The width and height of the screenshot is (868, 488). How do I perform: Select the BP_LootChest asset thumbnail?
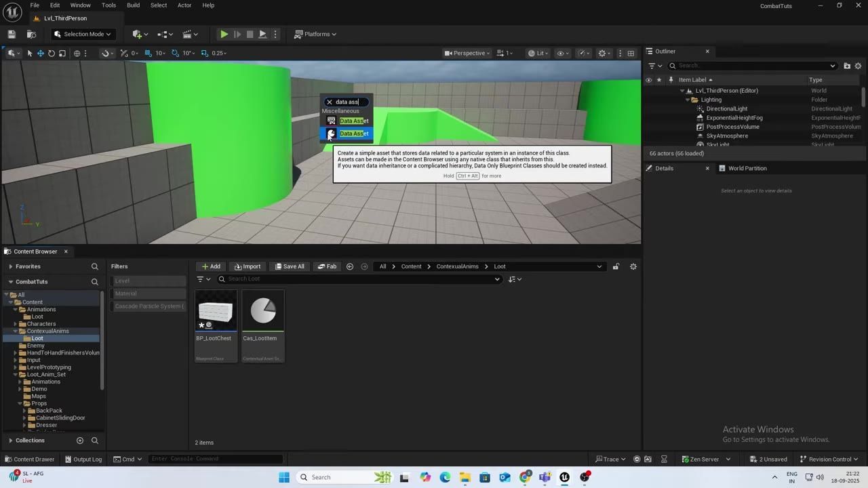216,311
